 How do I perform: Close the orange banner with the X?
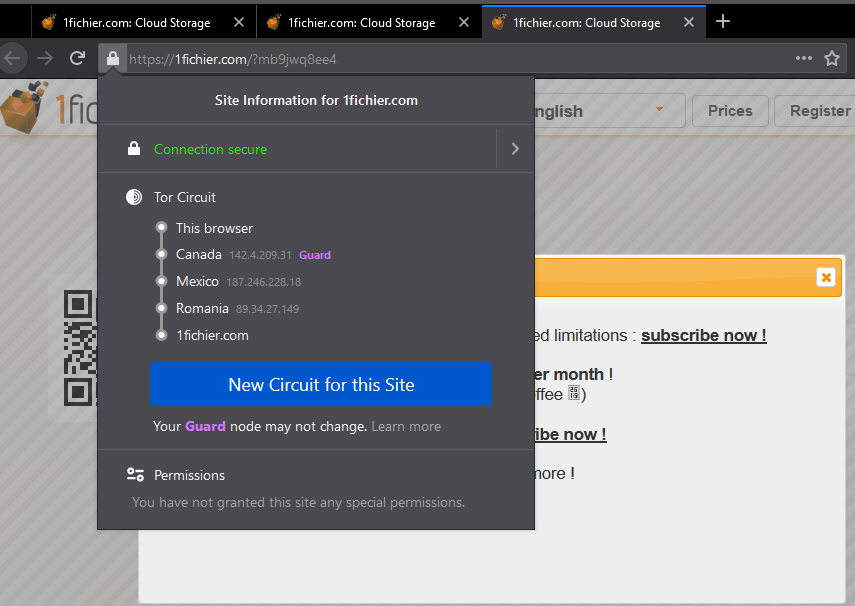pyautogui.click(x=826, y=278)
